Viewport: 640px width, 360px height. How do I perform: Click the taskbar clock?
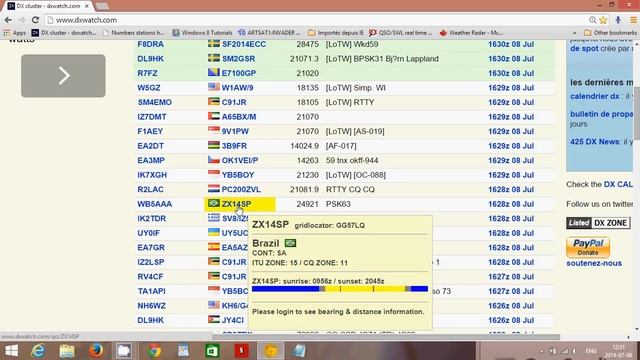pos(619,351)
